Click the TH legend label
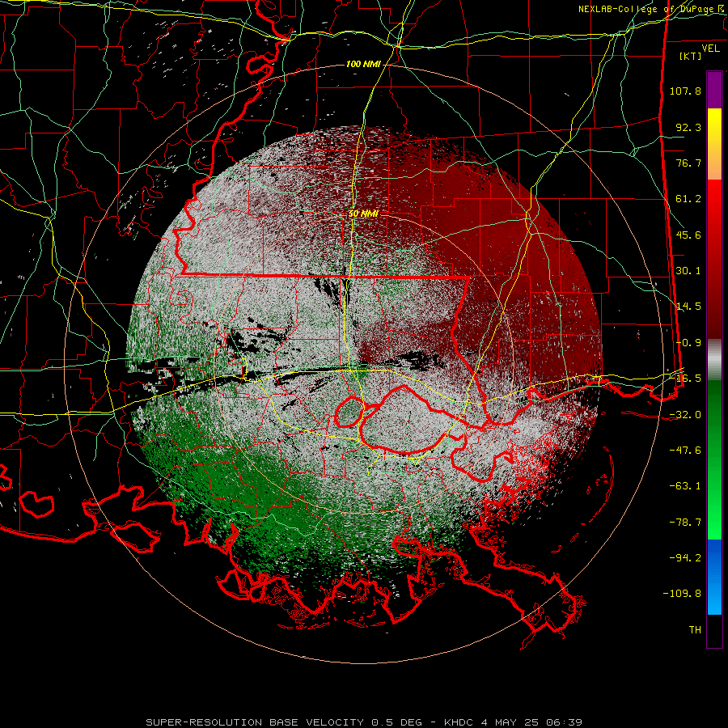728x728 pixels. point(695,630)
